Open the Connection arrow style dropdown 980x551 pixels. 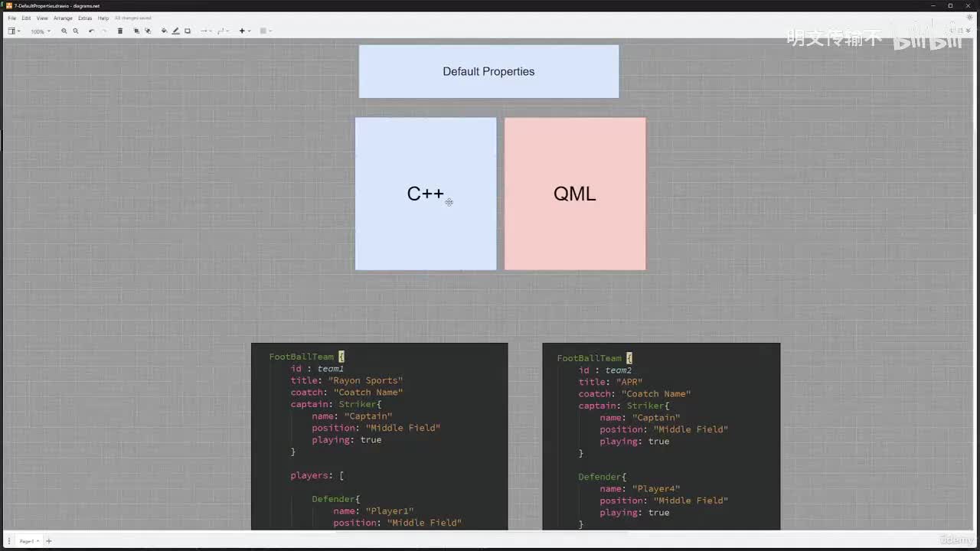206,31
